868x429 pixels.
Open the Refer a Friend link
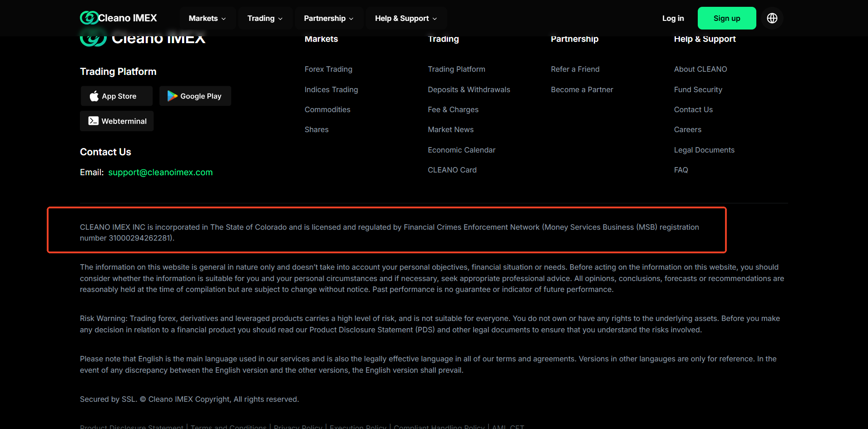click(x=575, y=69)
